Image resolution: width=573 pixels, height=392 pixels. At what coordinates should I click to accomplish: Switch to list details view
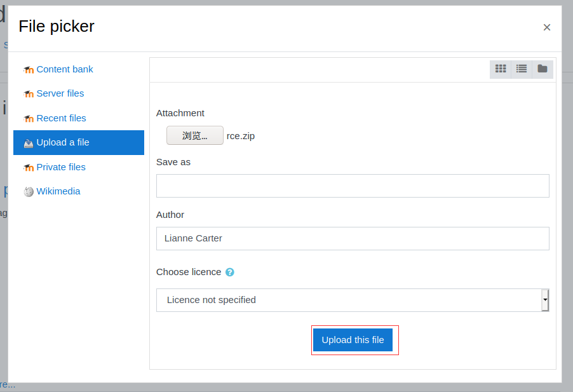[x=521, y=69]
